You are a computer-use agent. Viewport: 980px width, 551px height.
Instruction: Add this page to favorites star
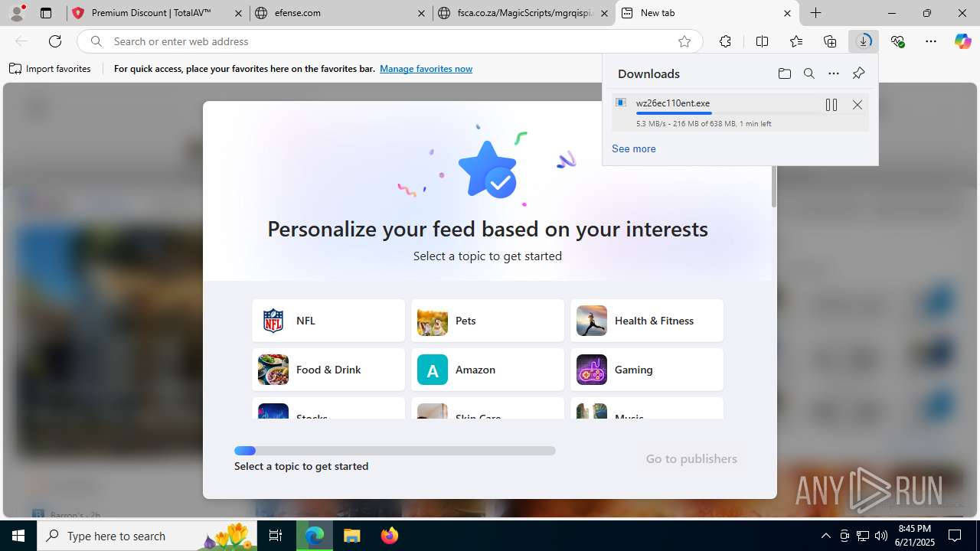[x=684, y=41]
